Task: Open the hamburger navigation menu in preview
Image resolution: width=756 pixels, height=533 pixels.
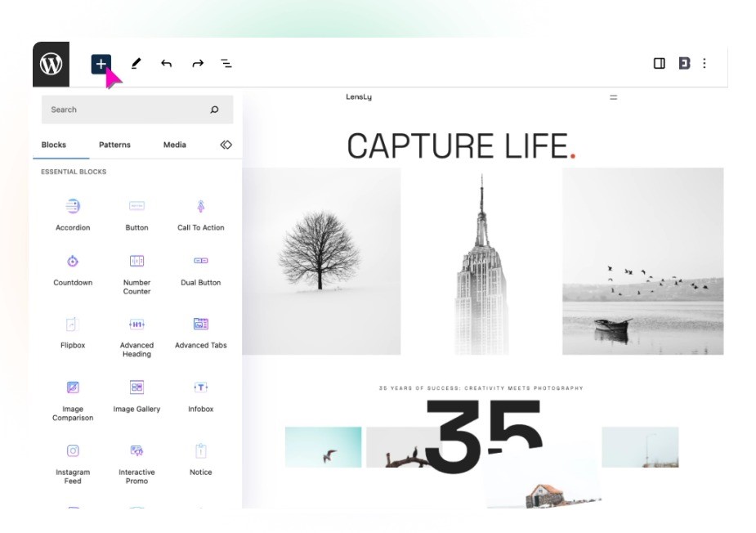Action: point(613,97)
